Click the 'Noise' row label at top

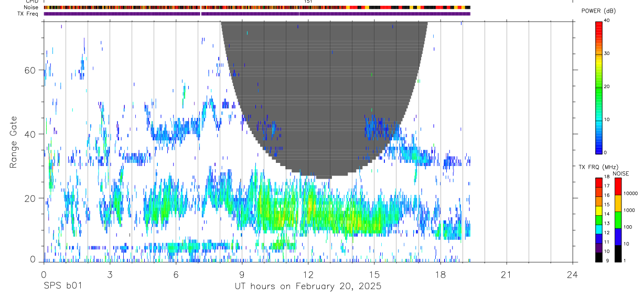31,7
